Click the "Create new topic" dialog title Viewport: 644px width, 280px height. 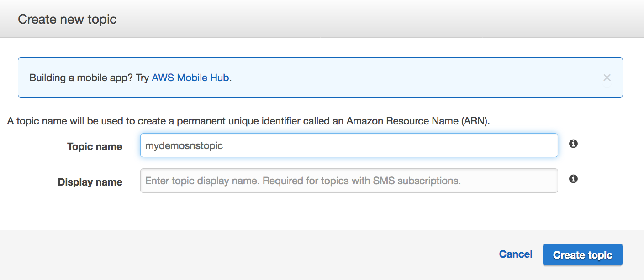[67, 19]
